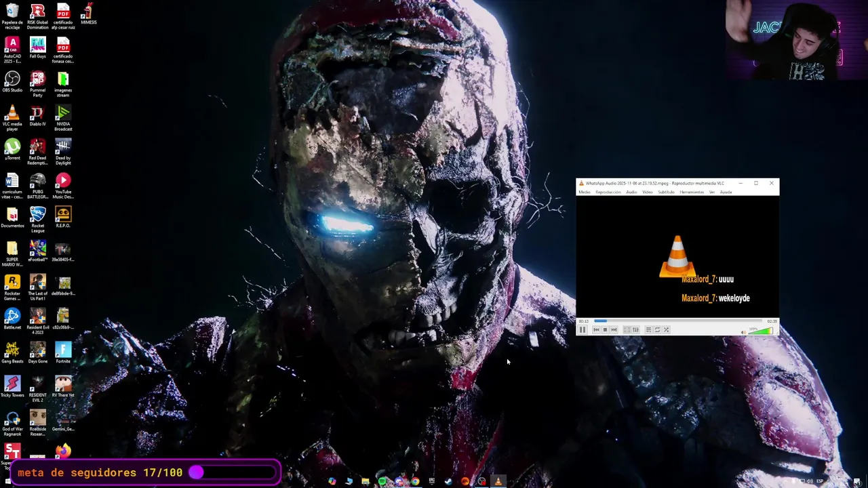Toggle VLC loop mode

click(x=657, y=330)
